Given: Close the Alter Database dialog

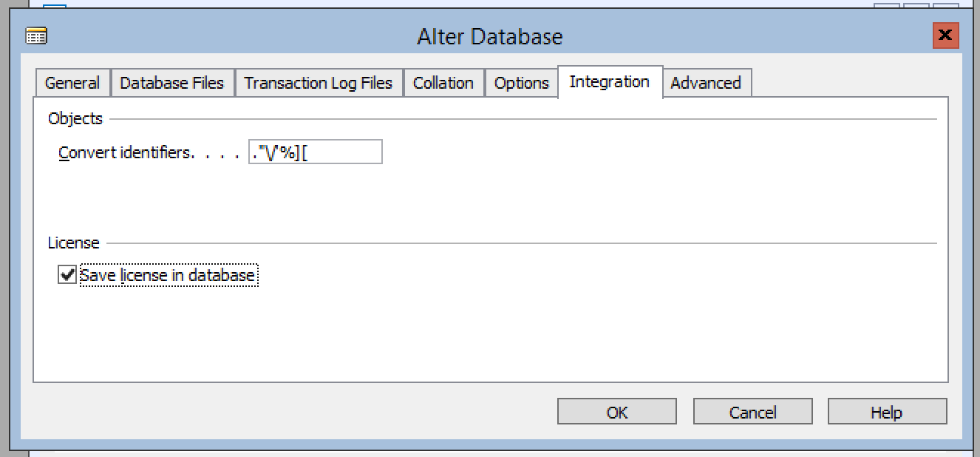Looking at the screenshot, I should point(944,35).
